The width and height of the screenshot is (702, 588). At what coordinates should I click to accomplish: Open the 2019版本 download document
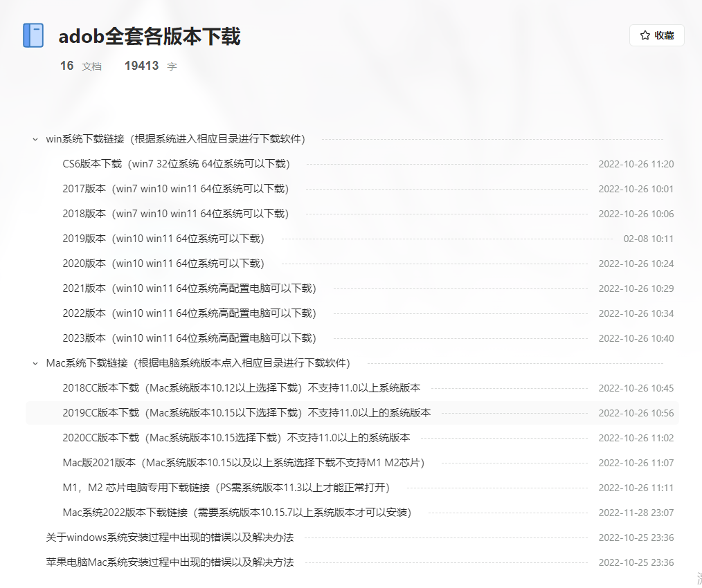click(x=173, y=239)
